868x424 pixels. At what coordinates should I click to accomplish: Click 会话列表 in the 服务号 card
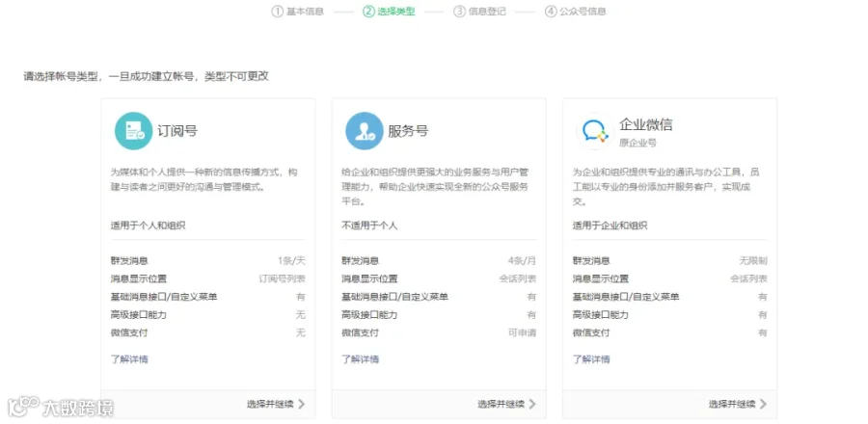pos(517,278)
